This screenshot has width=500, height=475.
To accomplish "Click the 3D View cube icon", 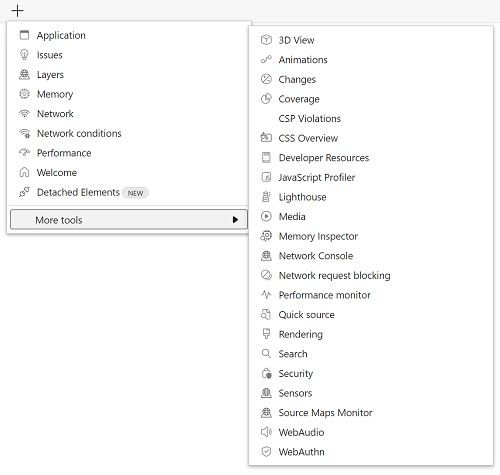I will pyautogui.click(x=266, y=40).
